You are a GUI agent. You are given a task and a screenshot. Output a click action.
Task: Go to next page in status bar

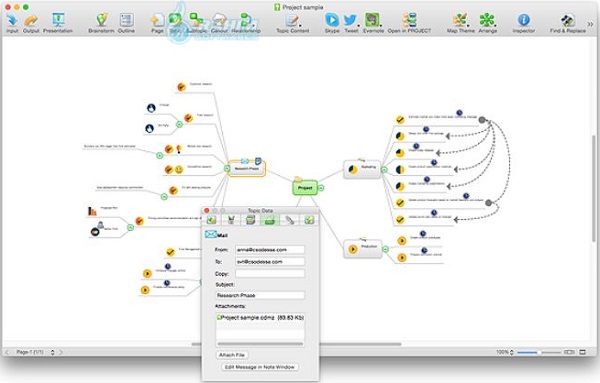click(x=61, y=352)
